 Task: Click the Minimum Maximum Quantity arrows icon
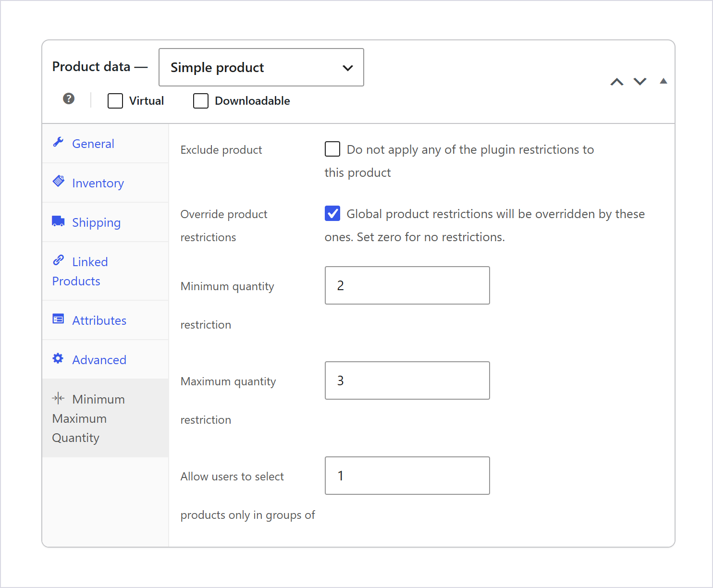58,398
